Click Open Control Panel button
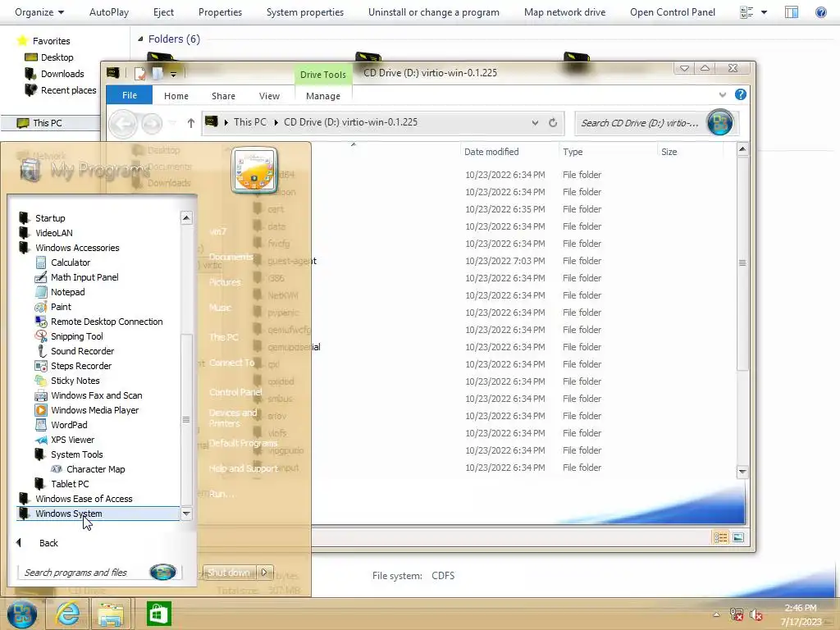The width and height of the screenshot is (840, 630). pos(673,11)
